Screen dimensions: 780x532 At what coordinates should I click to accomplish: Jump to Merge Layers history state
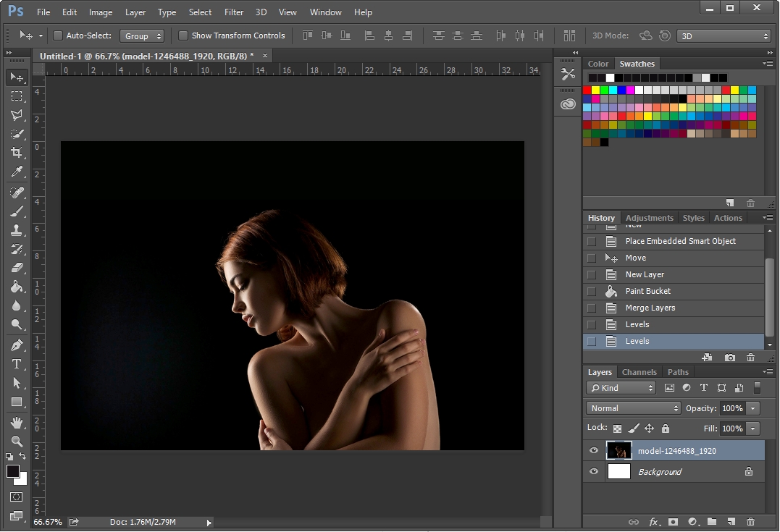coord(650,308)
